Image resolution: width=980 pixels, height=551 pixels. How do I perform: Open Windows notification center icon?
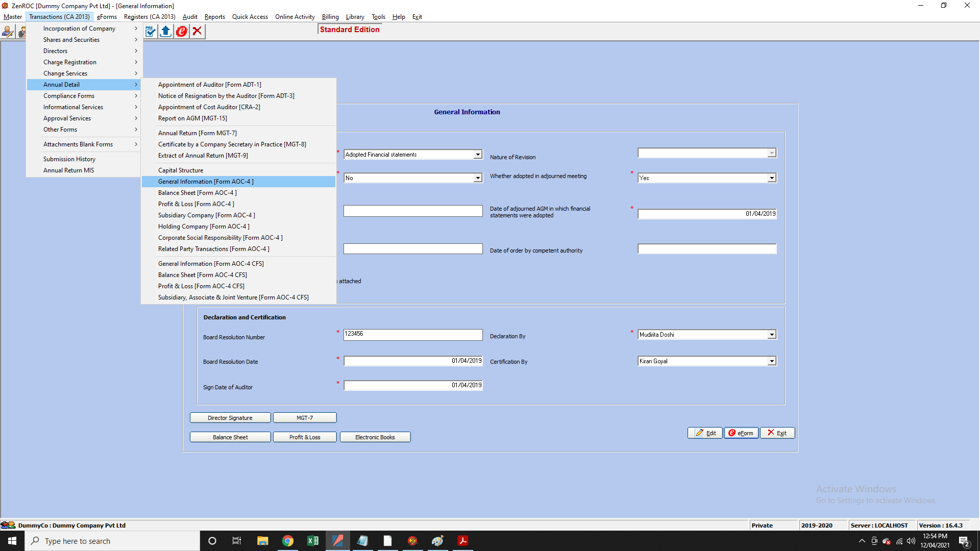pos(964,541)
